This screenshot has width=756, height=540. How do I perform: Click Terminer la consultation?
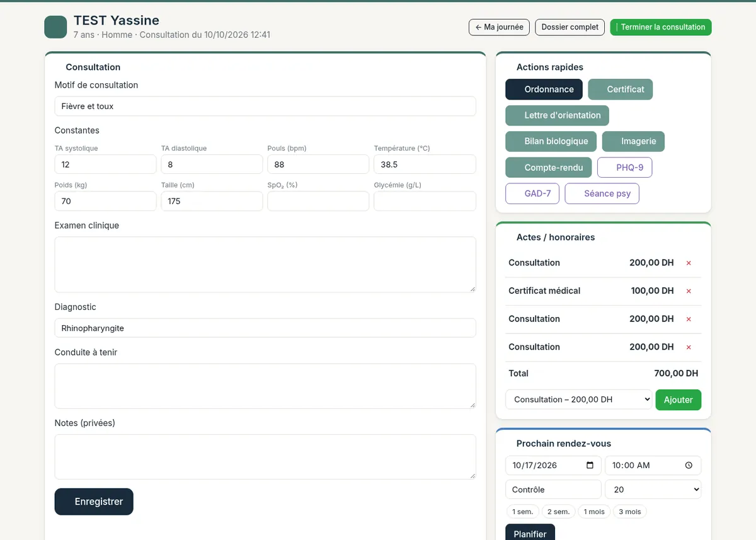[x=660, y=27]
